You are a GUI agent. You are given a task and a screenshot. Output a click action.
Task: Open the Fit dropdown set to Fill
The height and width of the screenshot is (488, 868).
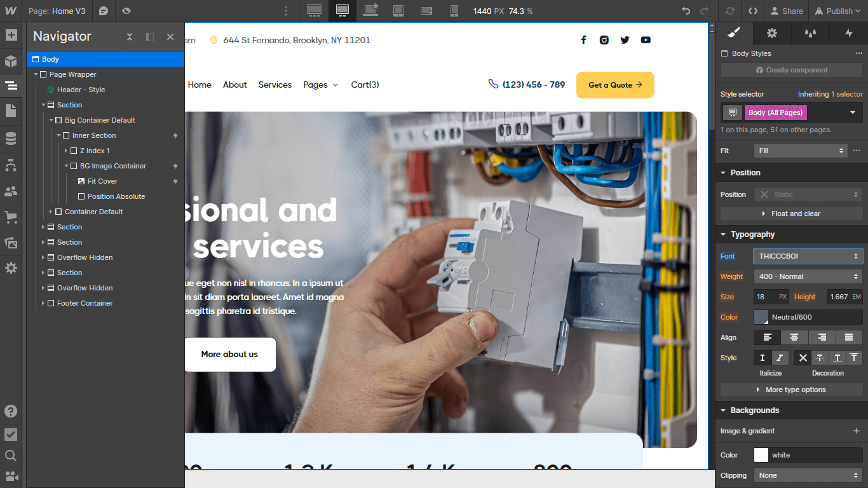tap(800, 151)
